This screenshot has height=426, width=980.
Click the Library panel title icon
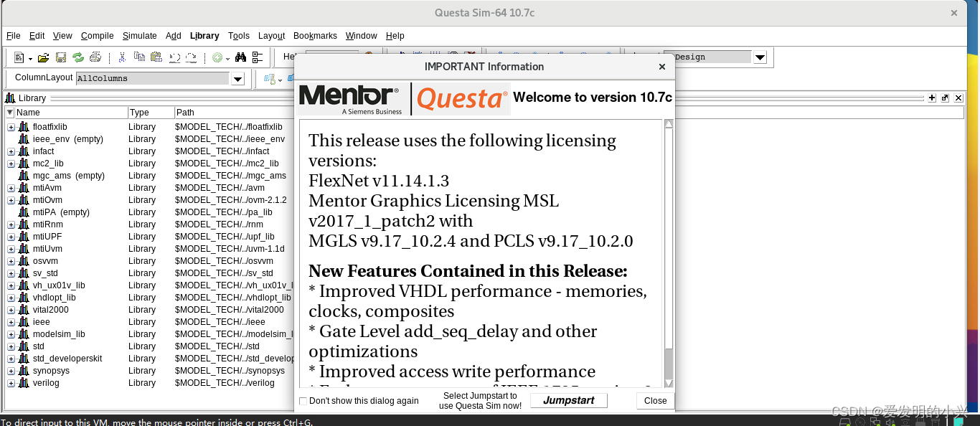(x=10, y=98)
